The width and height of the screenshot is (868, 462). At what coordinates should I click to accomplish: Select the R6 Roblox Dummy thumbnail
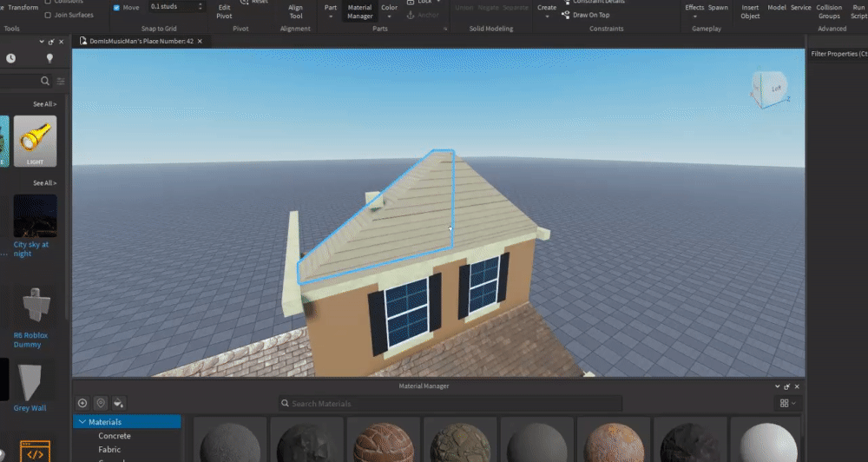(x=35, y=306)
